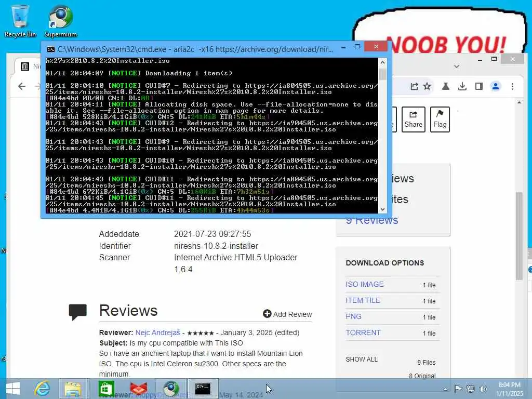Click the cmd window scrollbar thumb
This screenshot has width=532, height=399.
382,74
